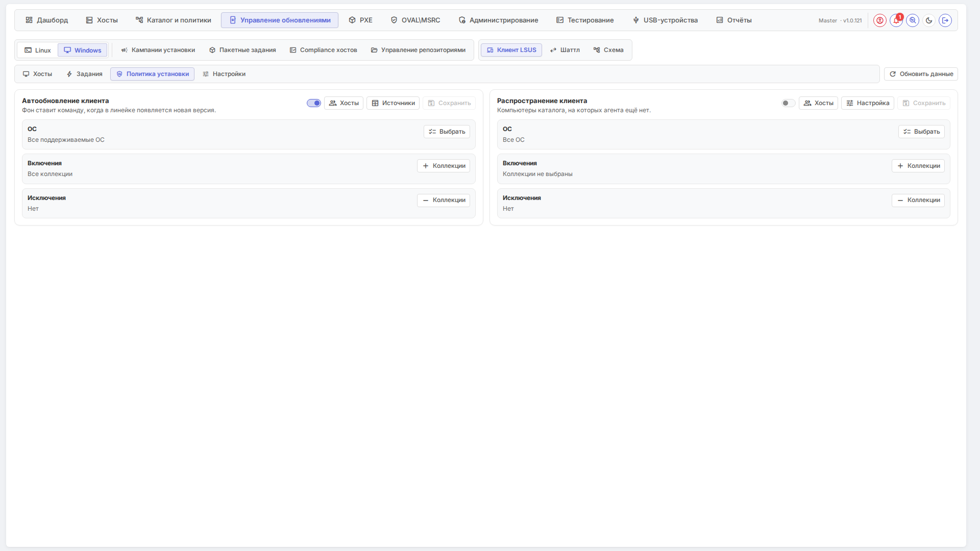Click Источники button in Автообновление клиента
This screenshot has height=551, width=980.
click(393, 103)
